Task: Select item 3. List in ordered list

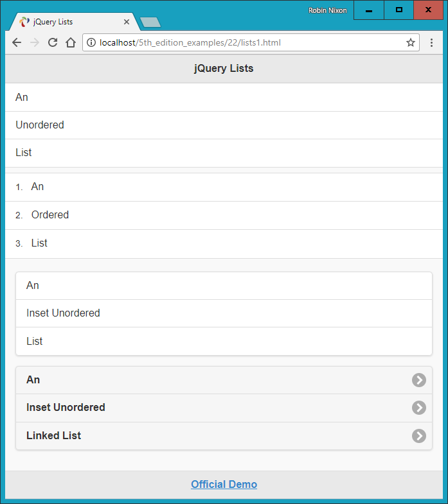Action: 224,243
